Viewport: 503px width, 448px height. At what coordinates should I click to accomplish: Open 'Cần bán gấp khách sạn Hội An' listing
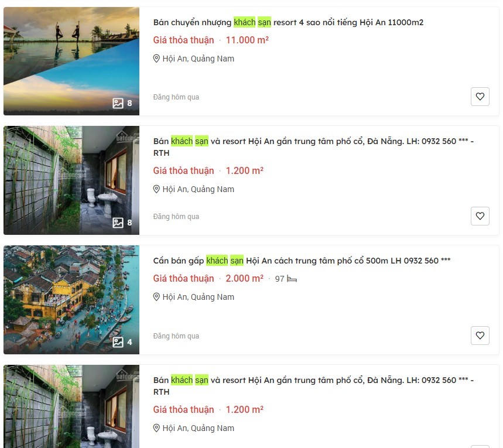[x=302, y=261]
